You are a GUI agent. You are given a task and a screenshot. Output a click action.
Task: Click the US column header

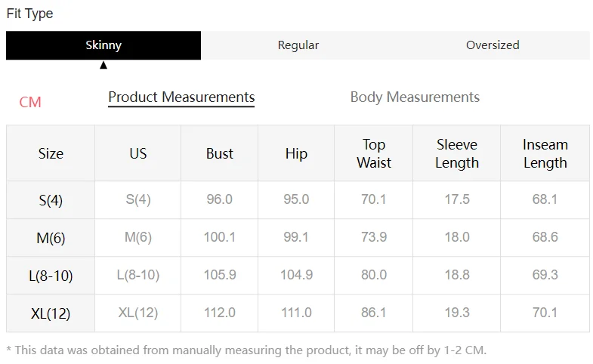coord(137,153)
